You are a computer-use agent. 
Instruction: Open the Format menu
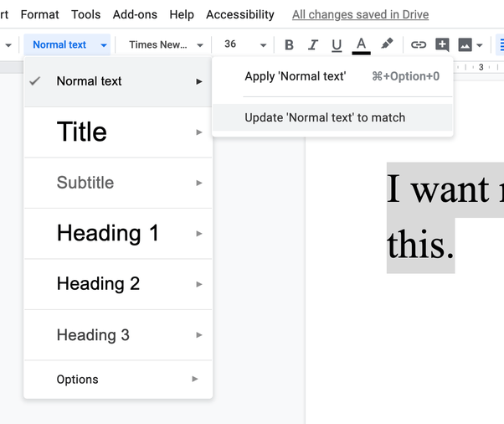point(39,14)
